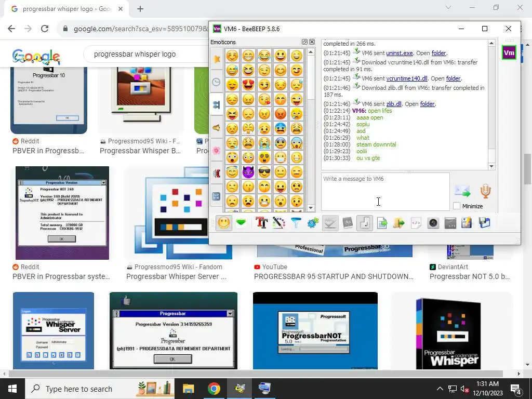Reload the Chrome page

[x=45, y=29]
